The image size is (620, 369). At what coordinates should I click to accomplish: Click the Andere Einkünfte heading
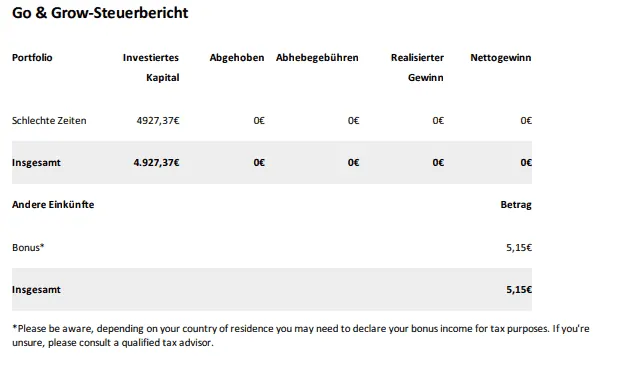click(53, 205)
